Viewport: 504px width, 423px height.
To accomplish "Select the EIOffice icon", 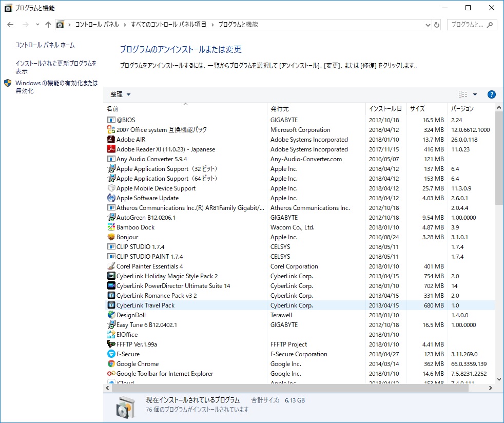I will click(111, 334).
